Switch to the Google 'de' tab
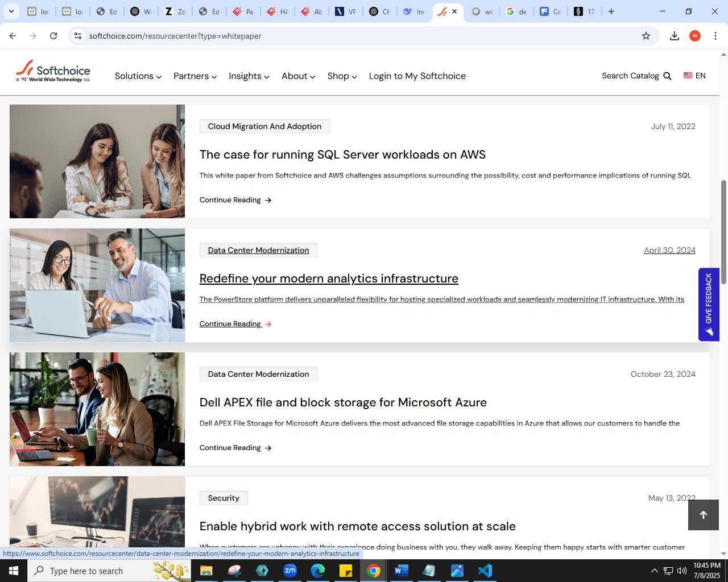Screen dimensions: 728x582 click(516, 11)
